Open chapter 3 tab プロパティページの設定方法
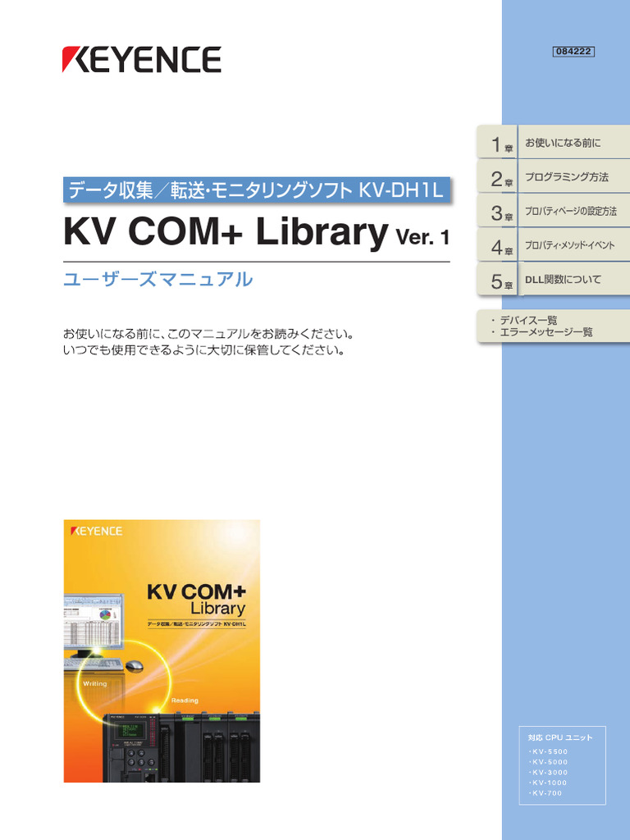630x840 pixels. point(553,211)
